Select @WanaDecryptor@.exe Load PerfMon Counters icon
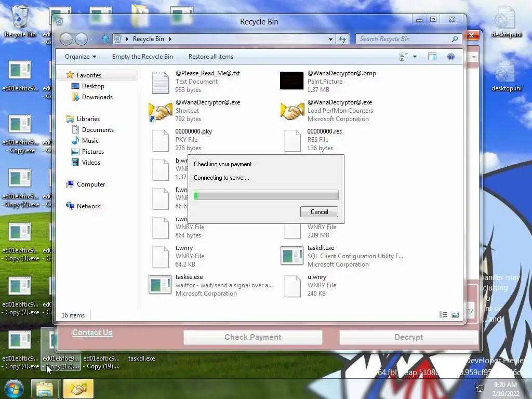This screenshot has width=532, height=399. (x=292, y=111)
